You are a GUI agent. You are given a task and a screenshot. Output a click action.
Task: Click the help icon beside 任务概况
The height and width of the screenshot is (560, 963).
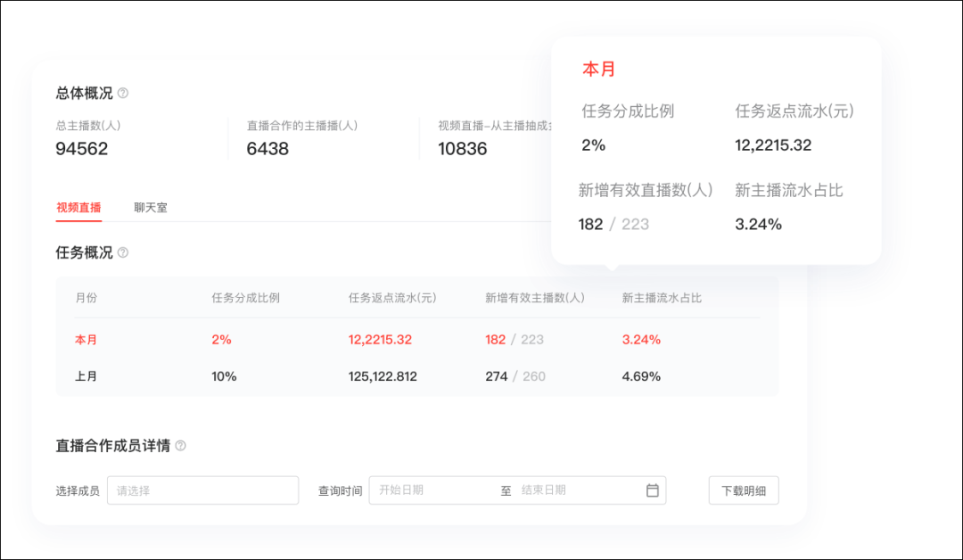(x=124, y=252)
